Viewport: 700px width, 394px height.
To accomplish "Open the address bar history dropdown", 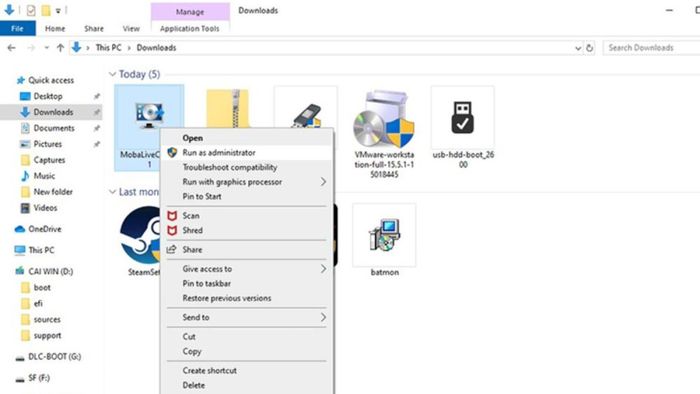I will [578, 48].
